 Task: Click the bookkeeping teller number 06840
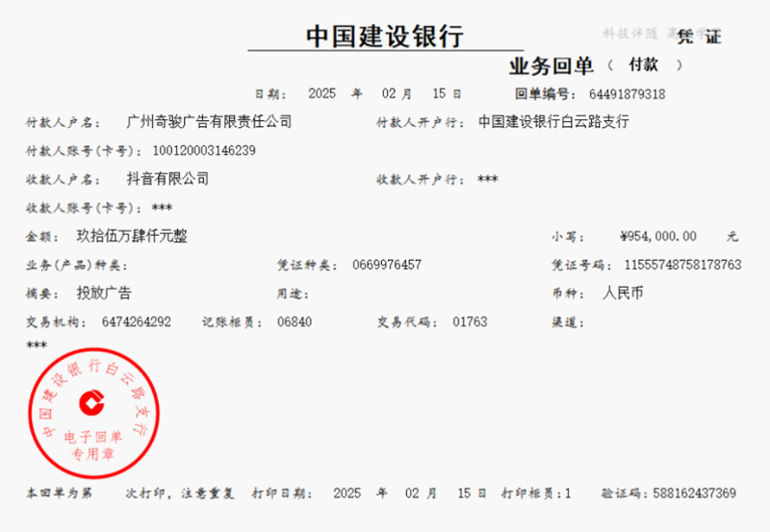click(295, 321)
